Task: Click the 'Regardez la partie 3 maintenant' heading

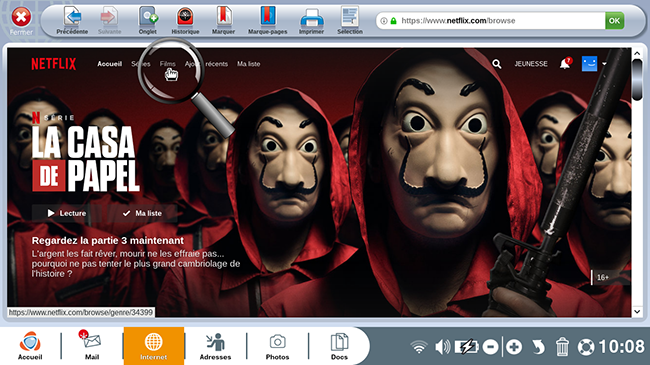Action: (x=108, y=241)
